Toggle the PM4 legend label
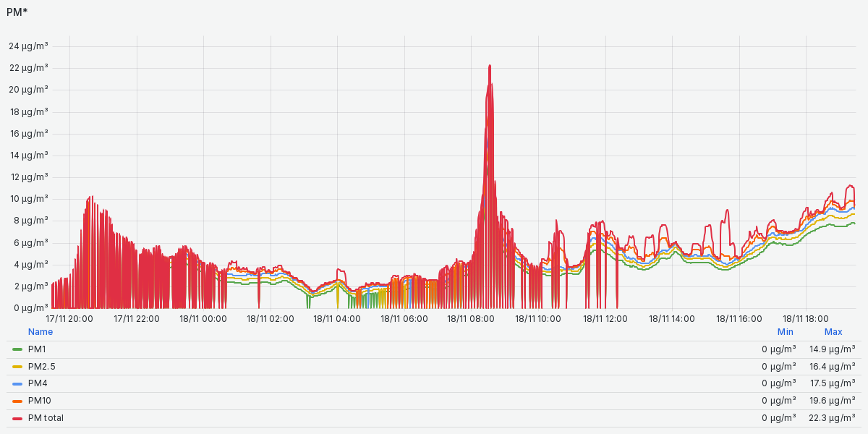 [37, 383]
